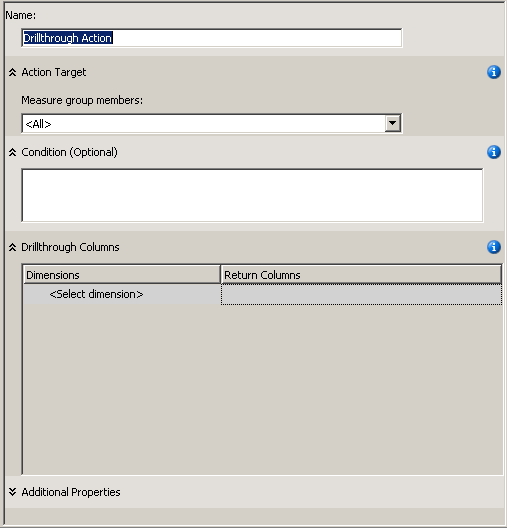Click the Additional Properties heading text

(x=71, y=492)
